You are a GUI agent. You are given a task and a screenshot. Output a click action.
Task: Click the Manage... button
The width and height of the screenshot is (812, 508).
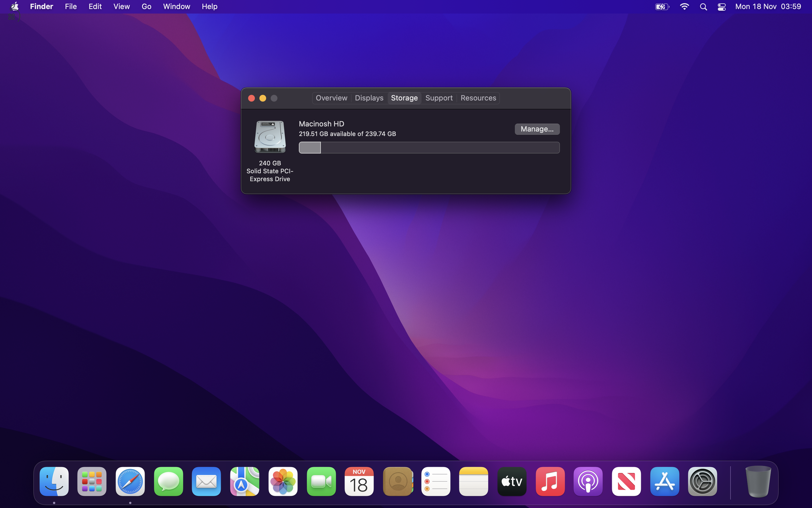(537, 129)
